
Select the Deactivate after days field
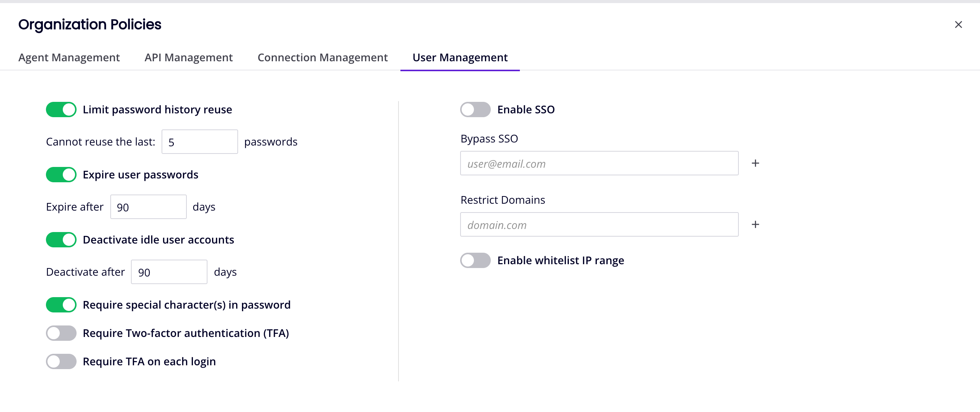[169, 272]
